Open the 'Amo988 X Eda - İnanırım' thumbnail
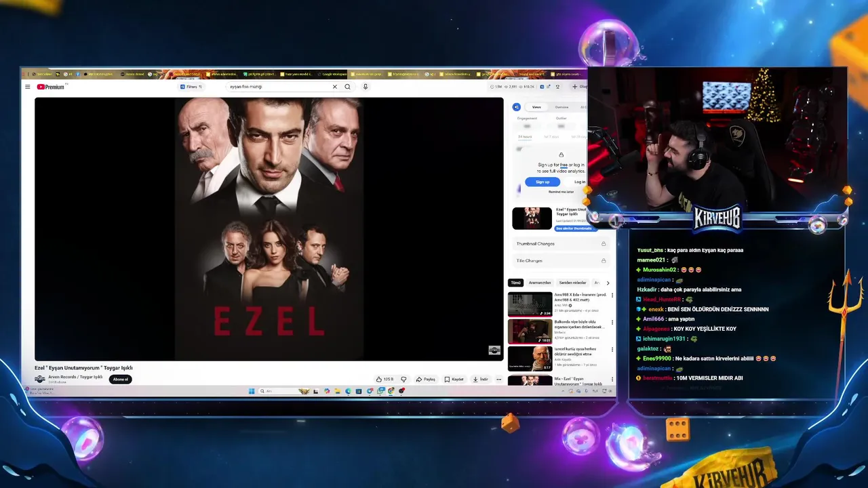 tap(530, 304)
